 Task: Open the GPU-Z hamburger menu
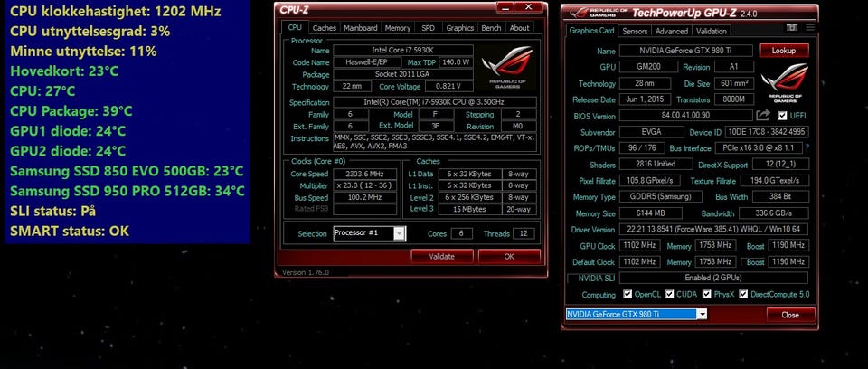click(810, 28)
